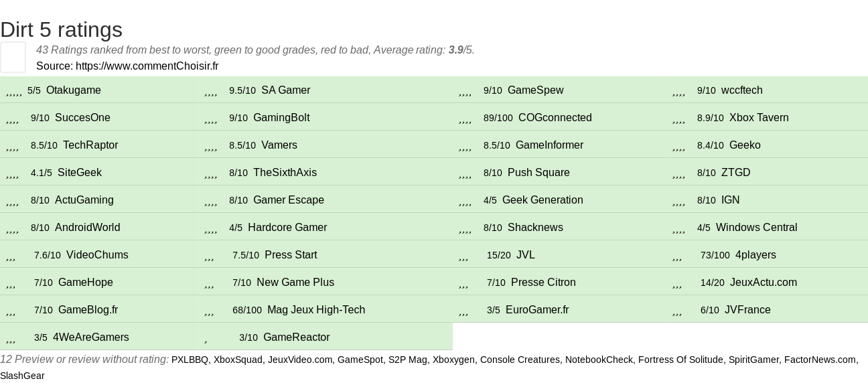
Task: Select the 15/20 score for JVL
Action: [499, 255]
